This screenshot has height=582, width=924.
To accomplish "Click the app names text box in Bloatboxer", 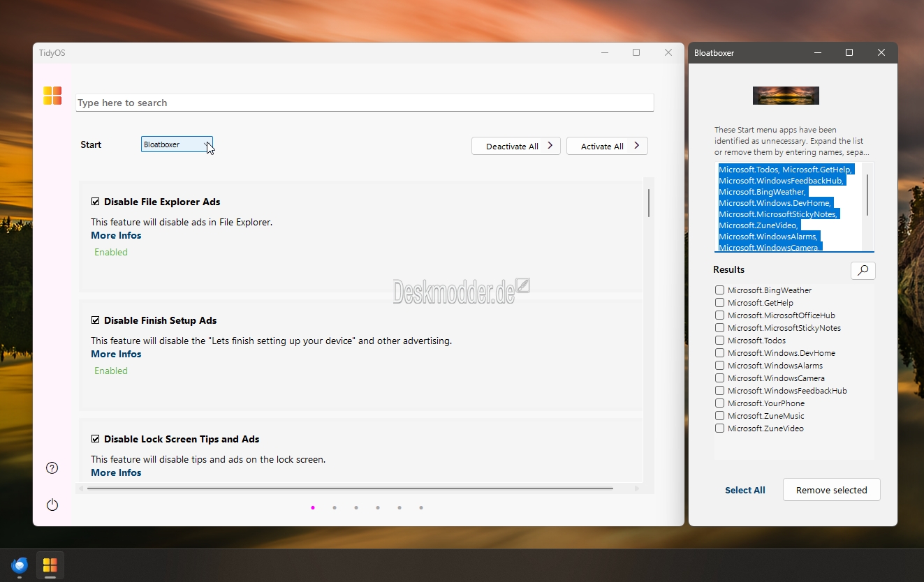I will (794, 207).
